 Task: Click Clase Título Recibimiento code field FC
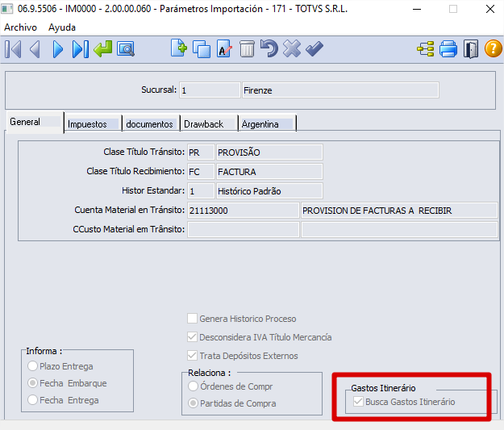(x=201, y=172)
